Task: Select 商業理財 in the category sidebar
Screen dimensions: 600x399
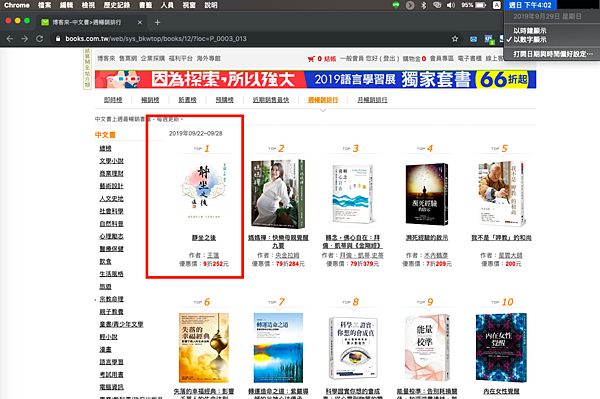Action: [111, 174]
